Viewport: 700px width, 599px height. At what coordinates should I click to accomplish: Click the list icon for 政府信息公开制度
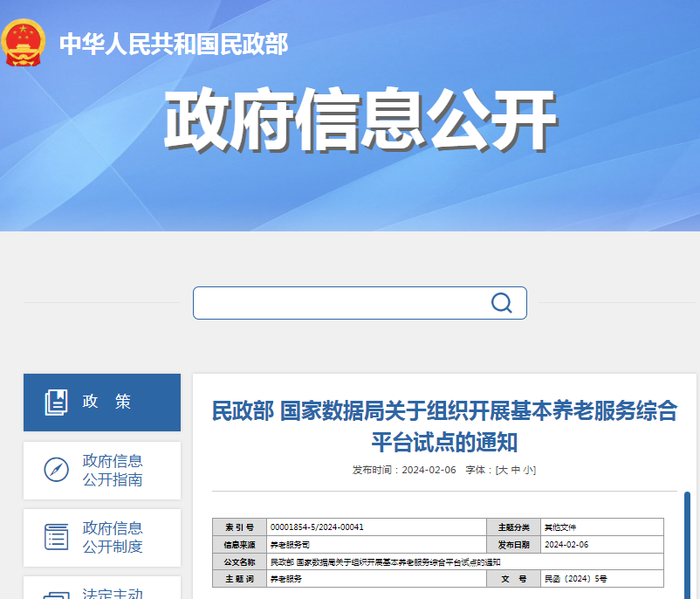[56, 536]
